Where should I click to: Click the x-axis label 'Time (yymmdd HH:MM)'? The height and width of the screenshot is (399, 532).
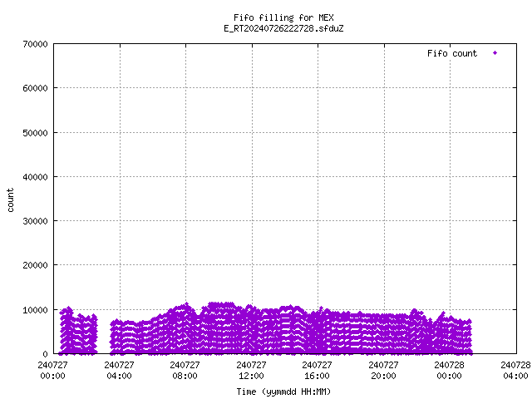tap(283, 392)
